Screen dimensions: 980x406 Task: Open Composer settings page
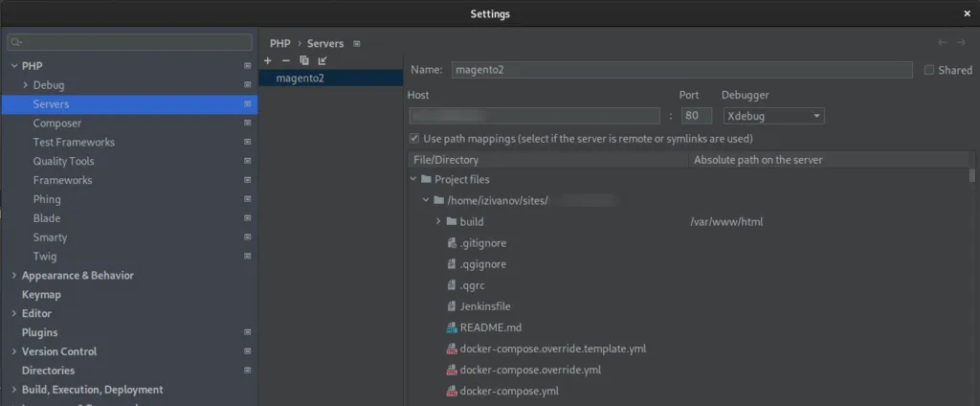coord(56,124)
